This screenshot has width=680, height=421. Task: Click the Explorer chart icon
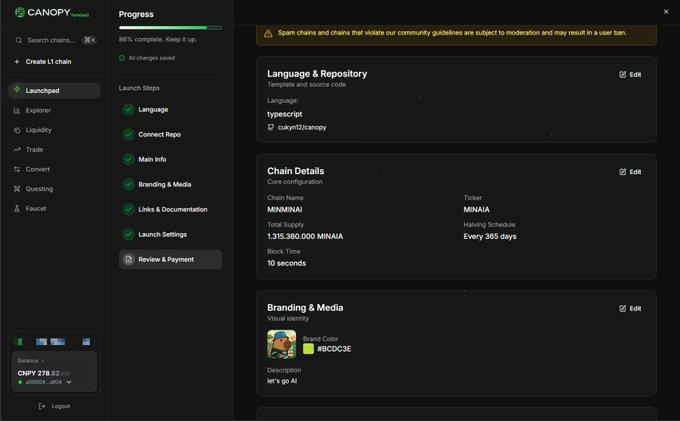(17, 111)
